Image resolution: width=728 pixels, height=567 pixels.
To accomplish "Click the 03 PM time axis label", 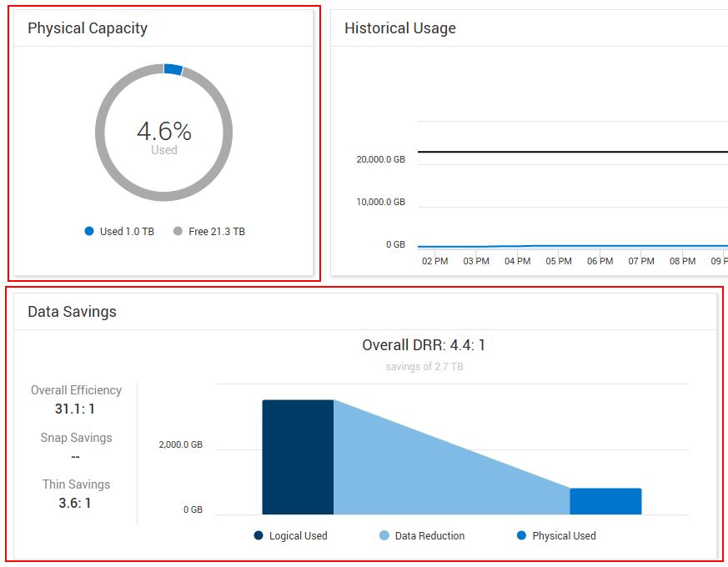I will click(476, 261).
